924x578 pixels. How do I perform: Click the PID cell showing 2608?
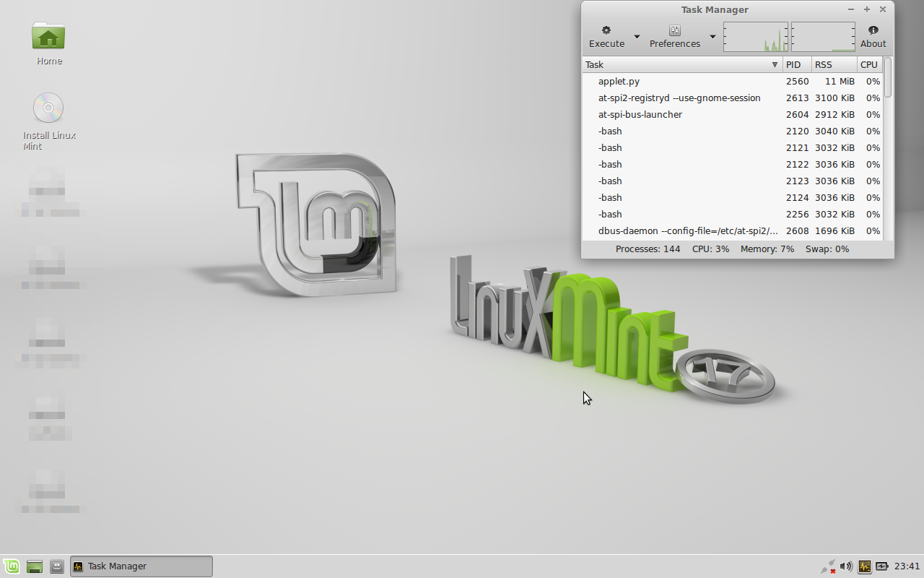pyautogui.click(x=797, y=231)
